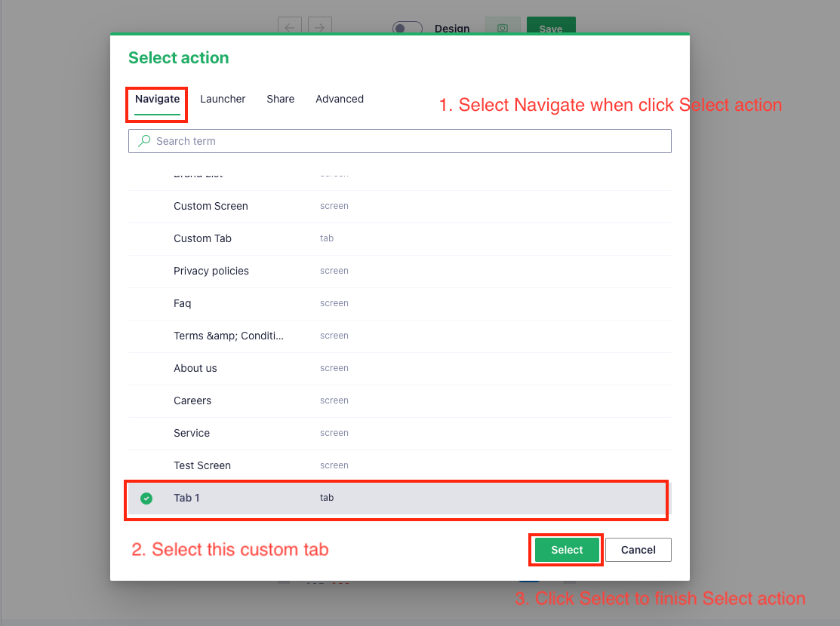840x626 pixels.
Task: Click the green Select button
Action: point(565,550)
